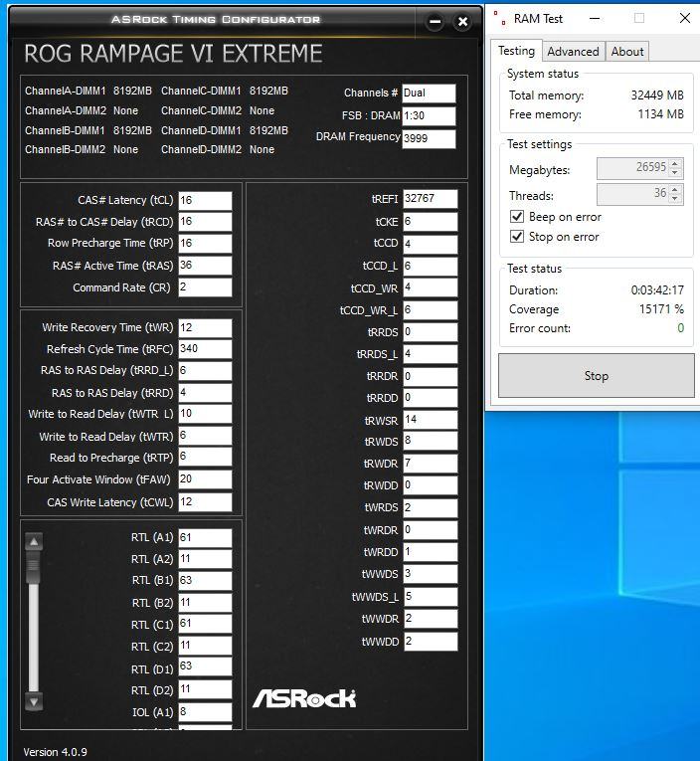
Task: Select the RTL (B1) value field
Action: (205, 581)
